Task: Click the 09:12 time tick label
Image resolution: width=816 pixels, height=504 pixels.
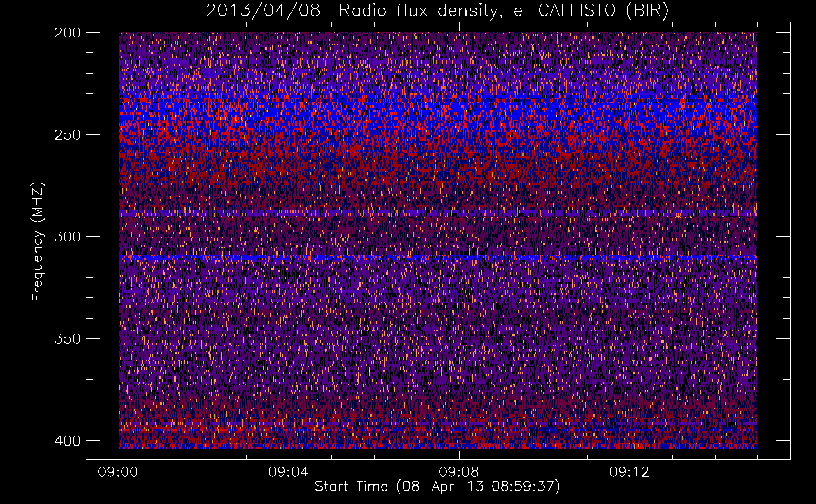Action: pyautogui.click(x=629, y=472)
